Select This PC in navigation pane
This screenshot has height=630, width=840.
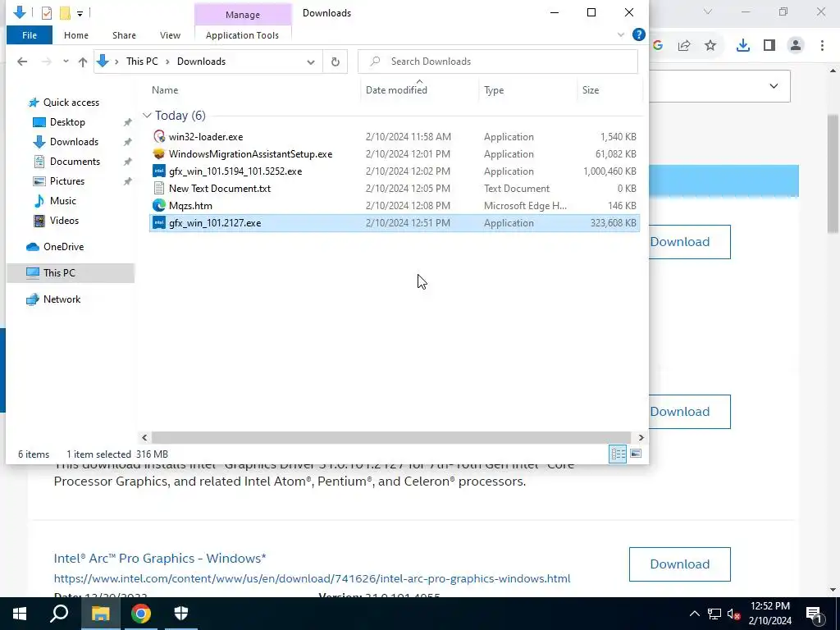coord(59,273)
